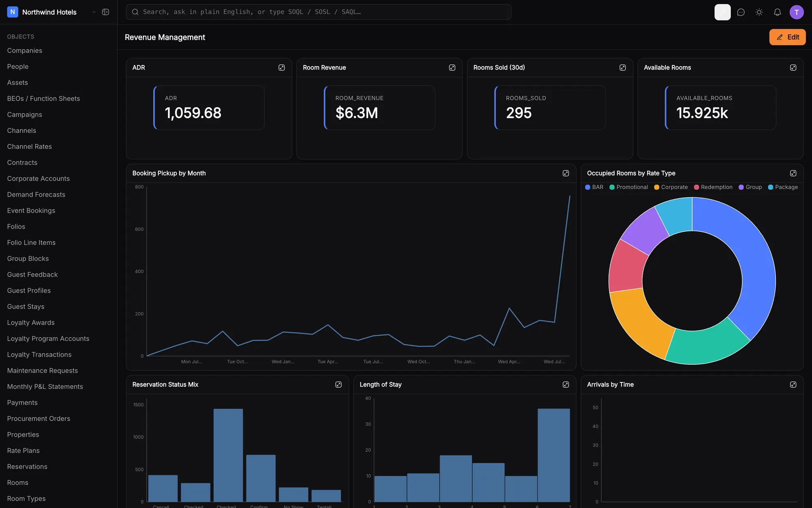Expand the Rooms Sold (30d) widget
The width and height of the screenshot is (812, 508).
coord(622,67)
